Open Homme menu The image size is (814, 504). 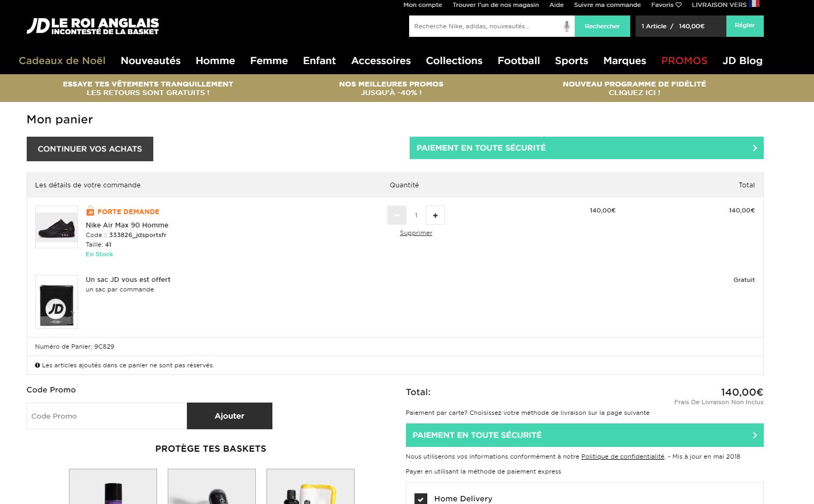(x=215, y=60)
